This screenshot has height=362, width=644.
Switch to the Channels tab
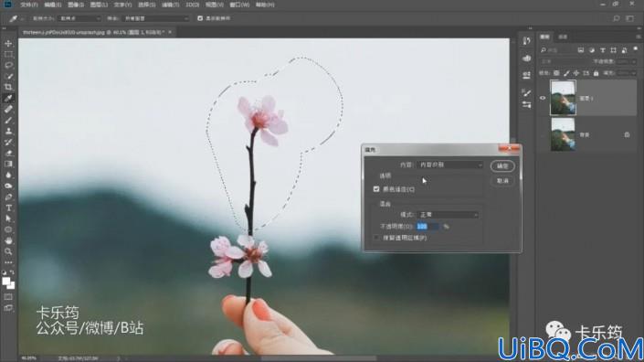(x=563, y=37)
